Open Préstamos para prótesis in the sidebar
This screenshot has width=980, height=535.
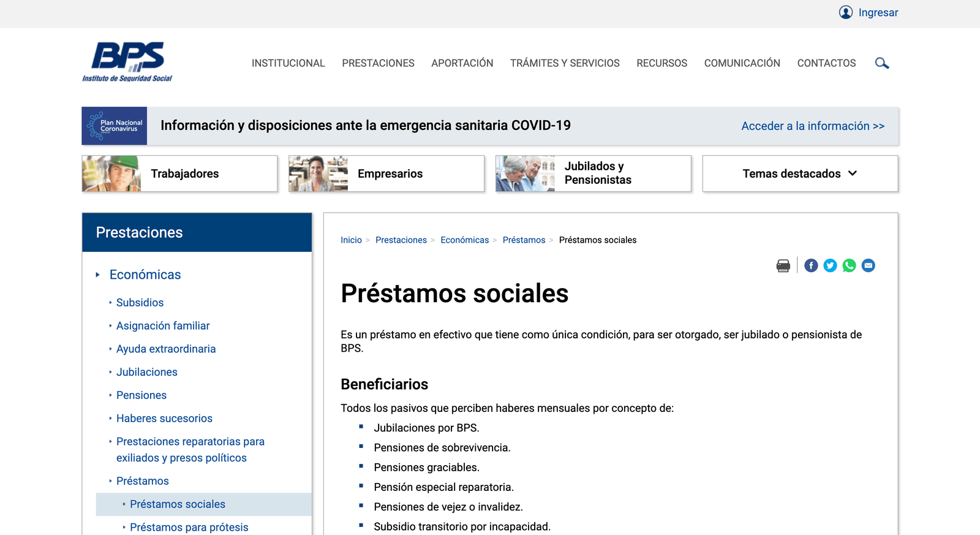click(x=189, y=528)
